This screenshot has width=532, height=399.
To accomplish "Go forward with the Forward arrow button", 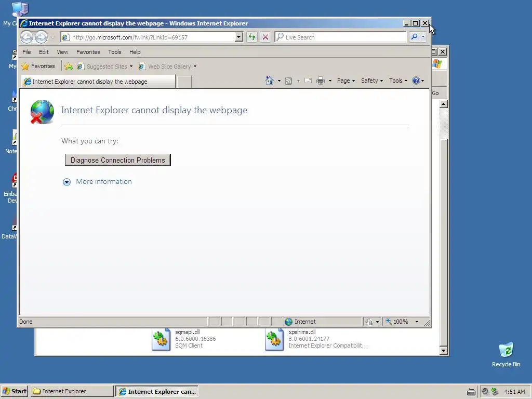I will coord(42,37).
